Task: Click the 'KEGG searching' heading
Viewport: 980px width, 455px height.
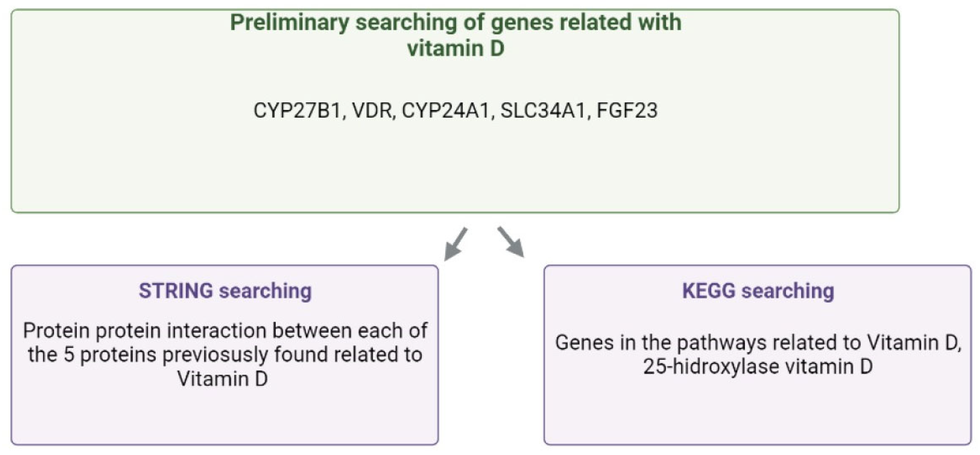Action: [758, 291]
